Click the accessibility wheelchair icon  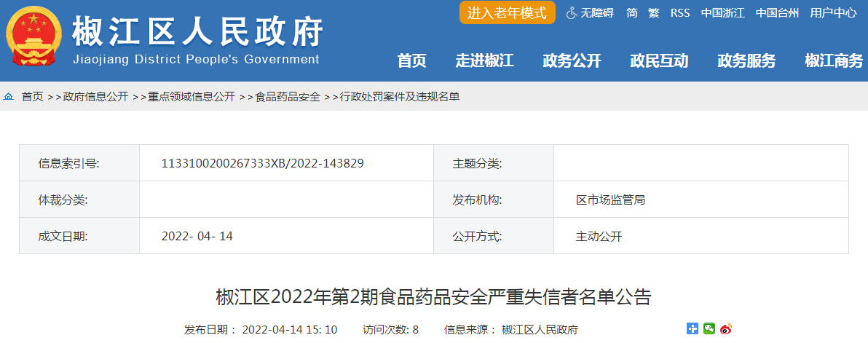pos(572,12)
